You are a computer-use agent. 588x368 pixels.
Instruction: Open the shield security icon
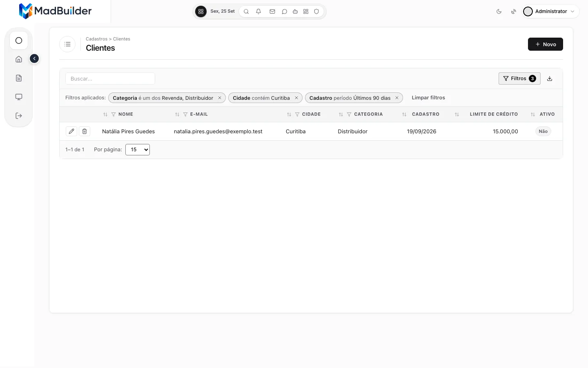[x=316, y=11]
